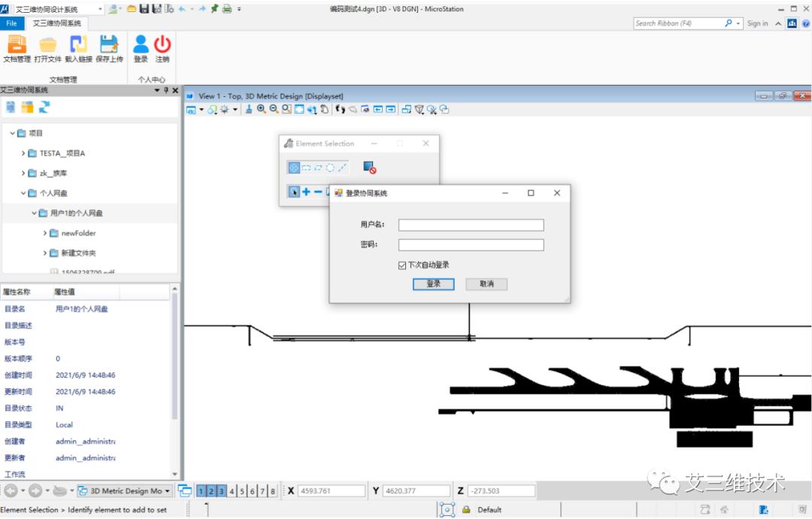Click the 用户名 username input field
The height and width of the screenshot is (519, 812).
471,225
